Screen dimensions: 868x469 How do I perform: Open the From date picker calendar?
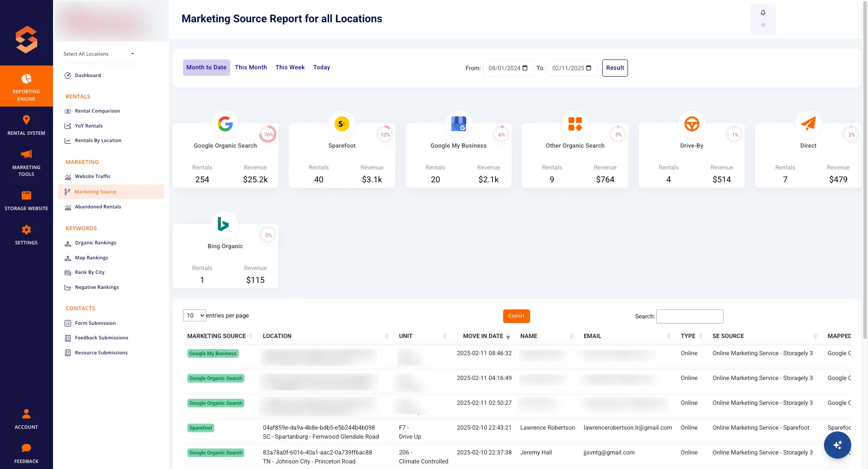click(x=525, y=68)
